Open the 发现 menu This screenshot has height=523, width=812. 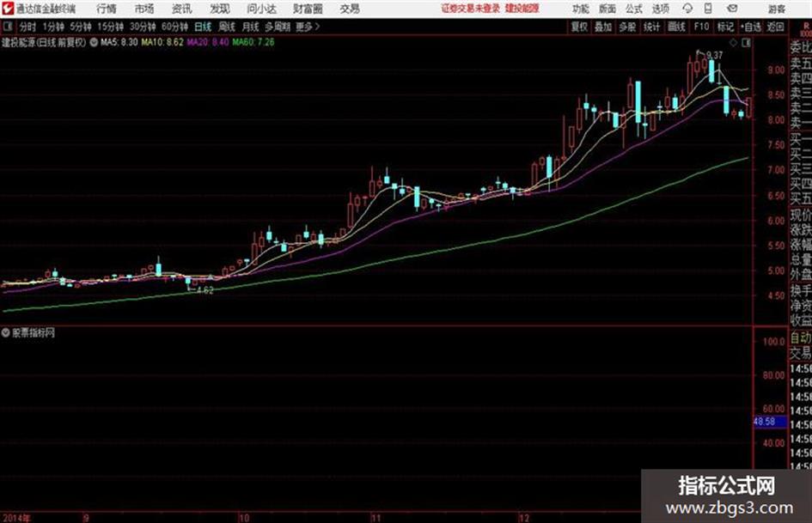220,9
